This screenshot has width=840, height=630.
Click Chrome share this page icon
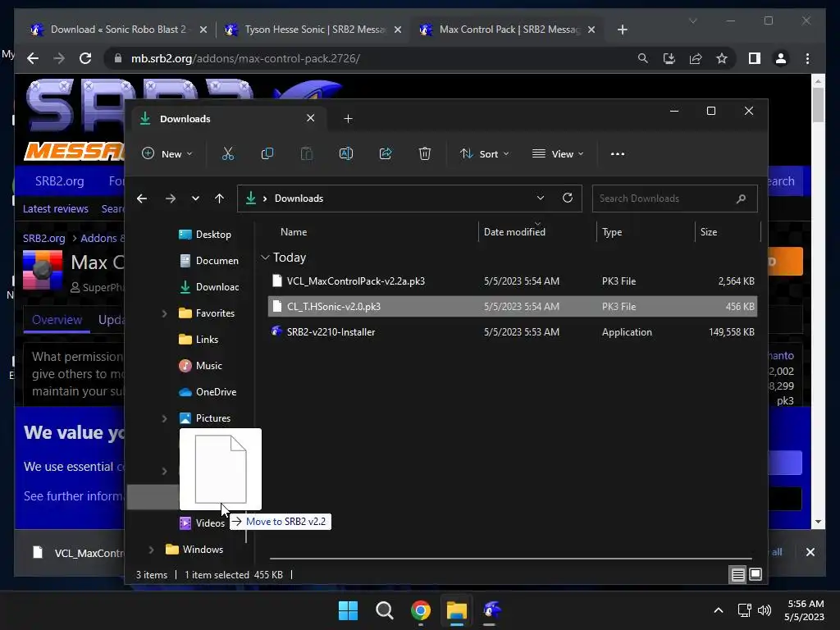[696, 58]
